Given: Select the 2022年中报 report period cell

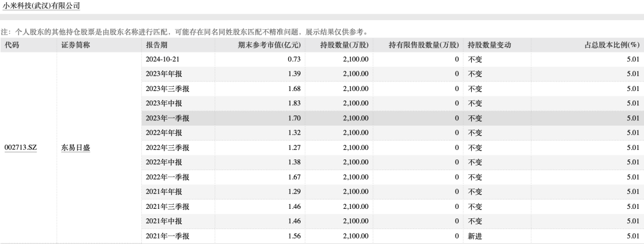Looking at the screenshot, I should pyautogui.click(x=178, y=162).
